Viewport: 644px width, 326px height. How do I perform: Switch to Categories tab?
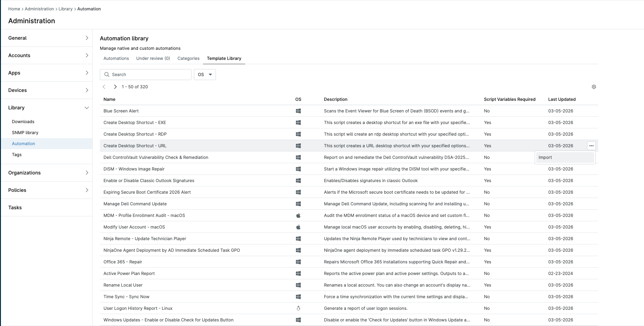click(188, 58)
